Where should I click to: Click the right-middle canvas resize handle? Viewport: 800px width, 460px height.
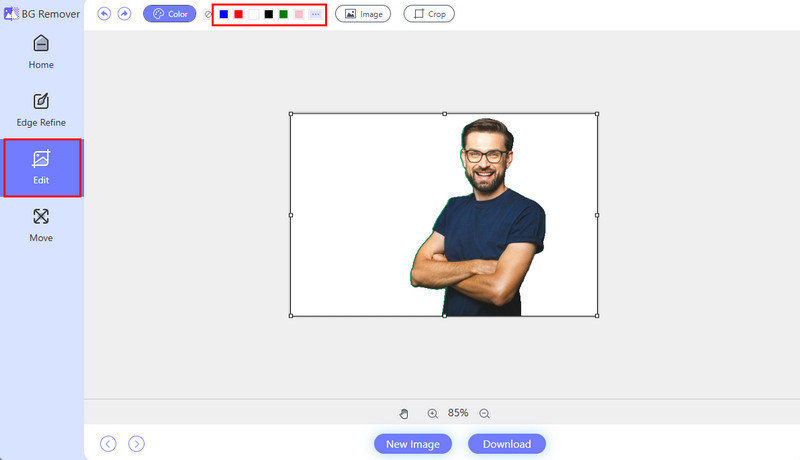pos(597,215)
